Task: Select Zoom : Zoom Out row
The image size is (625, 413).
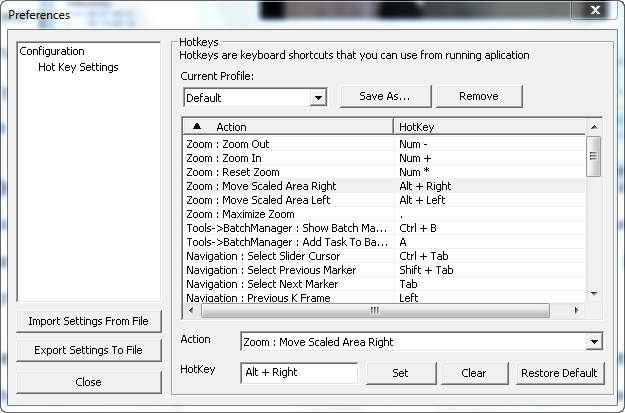Action: coord(385,144)
